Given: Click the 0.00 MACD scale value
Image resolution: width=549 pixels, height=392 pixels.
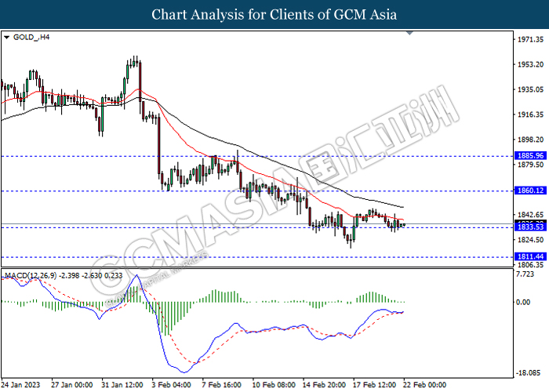Looking at the screenshot, I should (523, 302).
